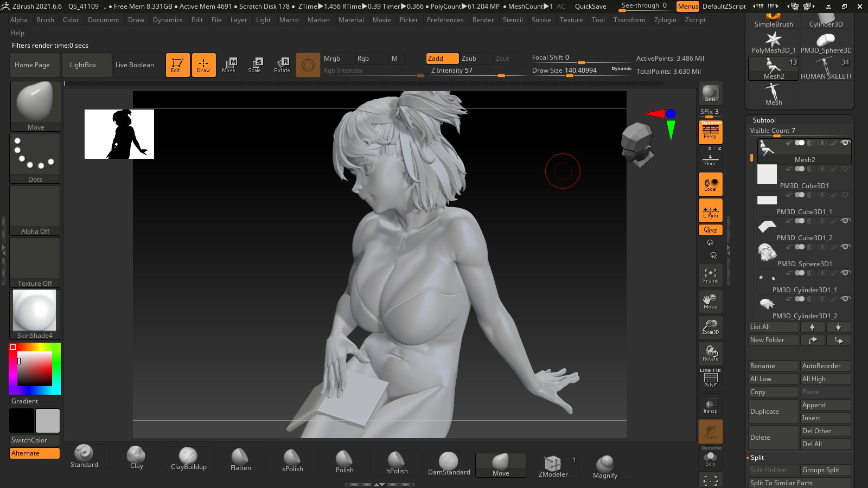Open the Zplugin menu
868x488 pixels.
(x=665, y=20)
